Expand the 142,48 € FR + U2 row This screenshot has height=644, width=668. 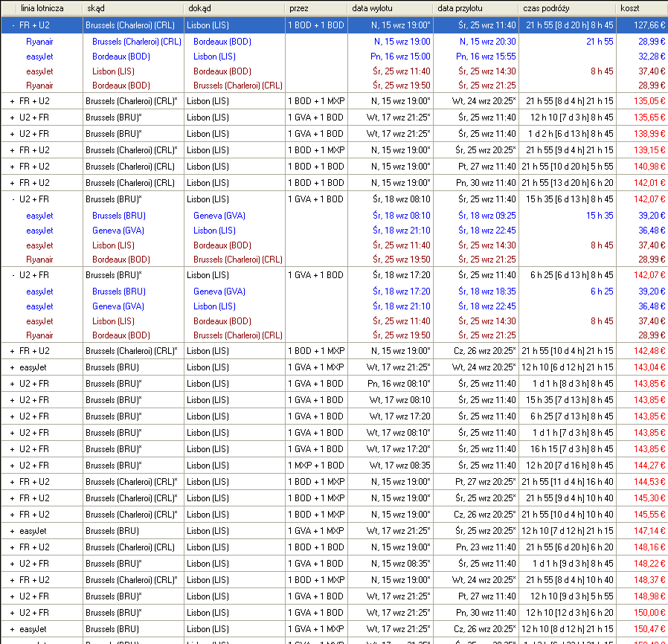click(13, 352)
